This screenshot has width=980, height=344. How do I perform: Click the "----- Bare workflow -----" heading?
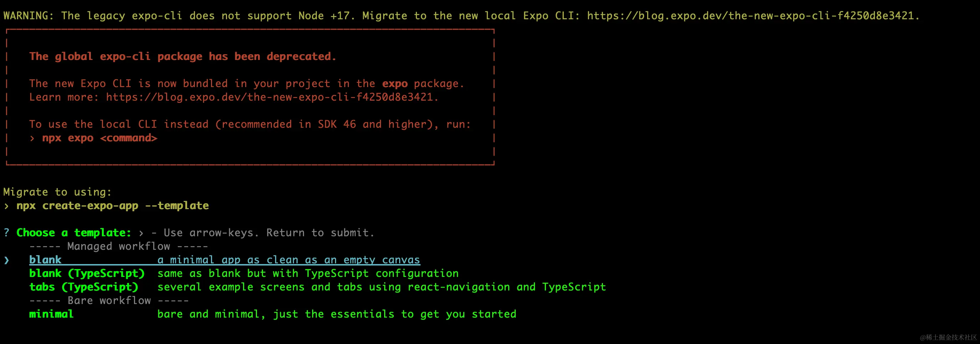pos(109,300)
